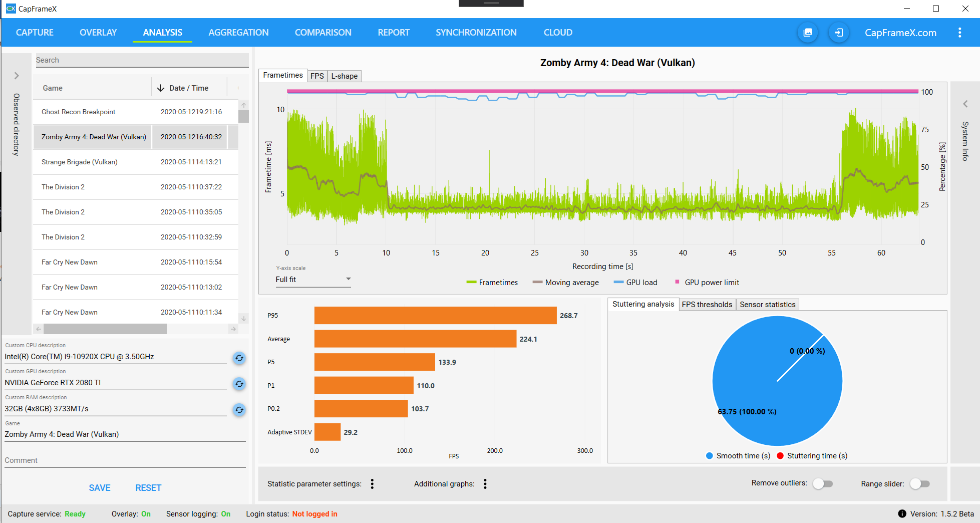The height and width of the screenshot is (523, 980).
Task: Toggle the Remove outliers switch
Action: (822, 483)
